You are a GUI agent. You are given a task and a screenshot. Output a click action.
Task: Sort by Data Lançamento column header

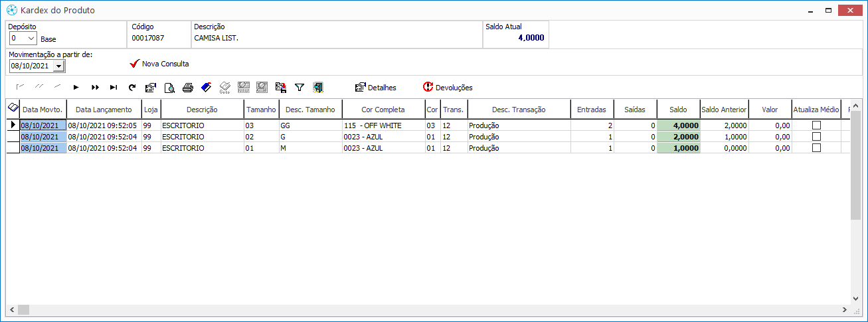click(104, 110)
